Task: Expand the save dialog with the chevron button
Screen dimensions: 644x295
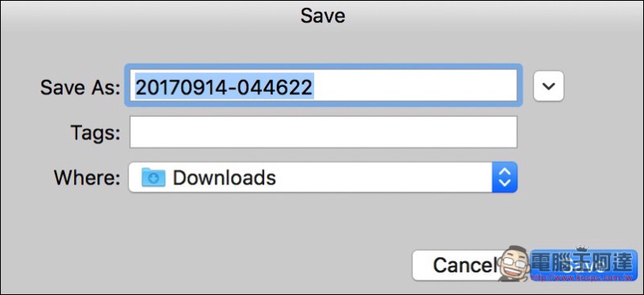Action: click(548, 86)
